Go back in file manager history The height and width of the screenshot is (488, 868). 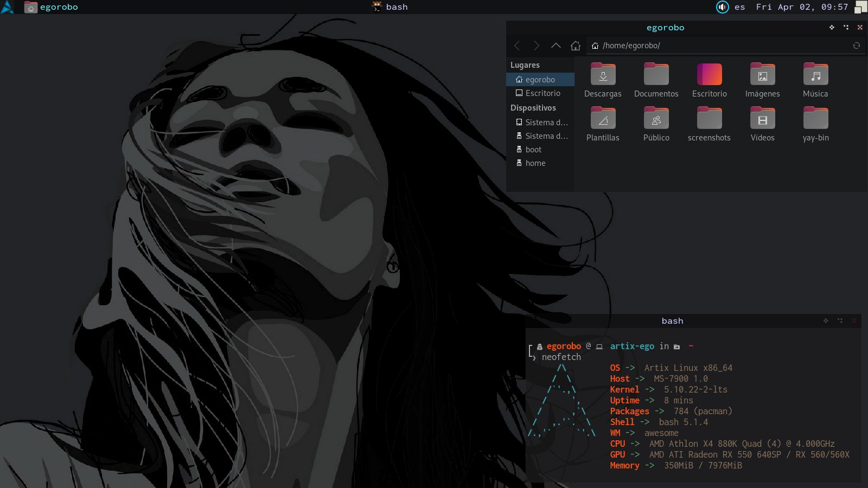coord(517,46)
